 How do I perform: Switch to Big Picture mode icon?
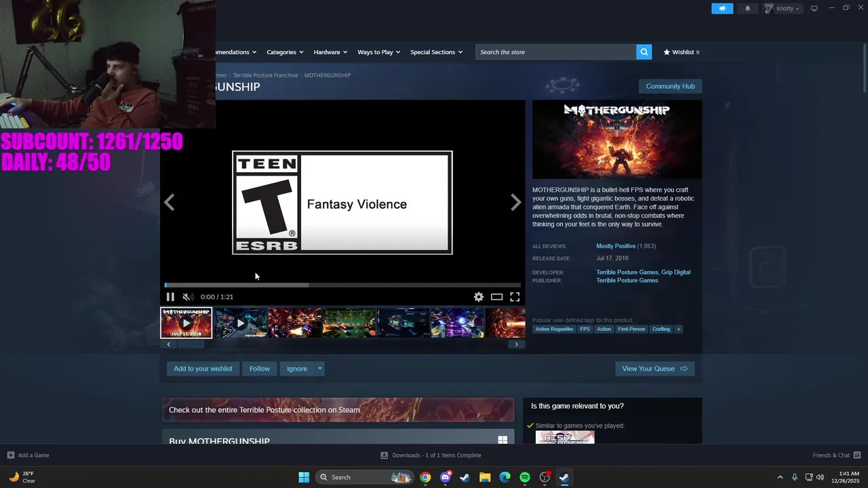pos(814,8)
